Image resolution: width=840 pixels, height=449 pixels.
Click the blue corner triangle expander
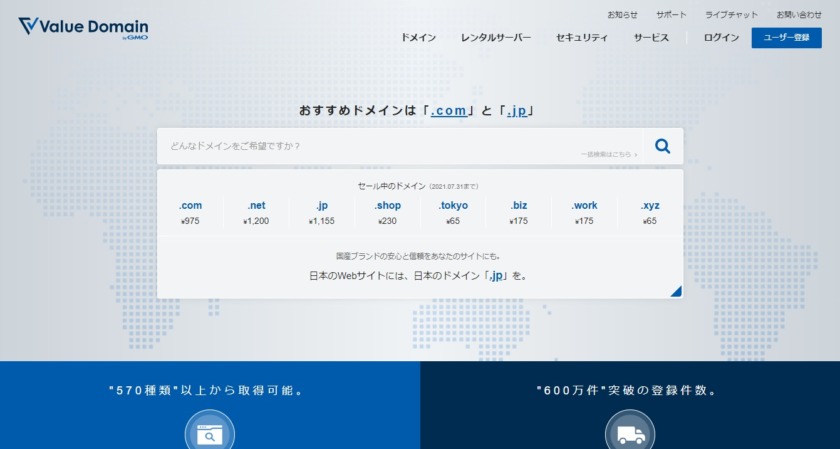tap(676, 291)
